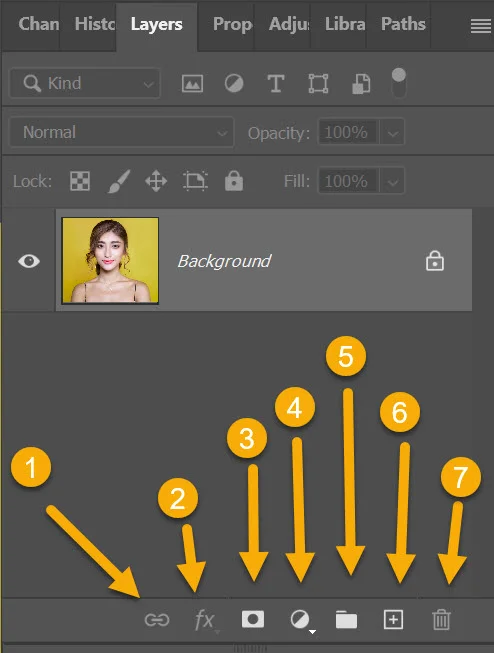This screenshot has height=653, width=494.
Task: Click the Background layer thumbnail
Action: click(110, 260)
